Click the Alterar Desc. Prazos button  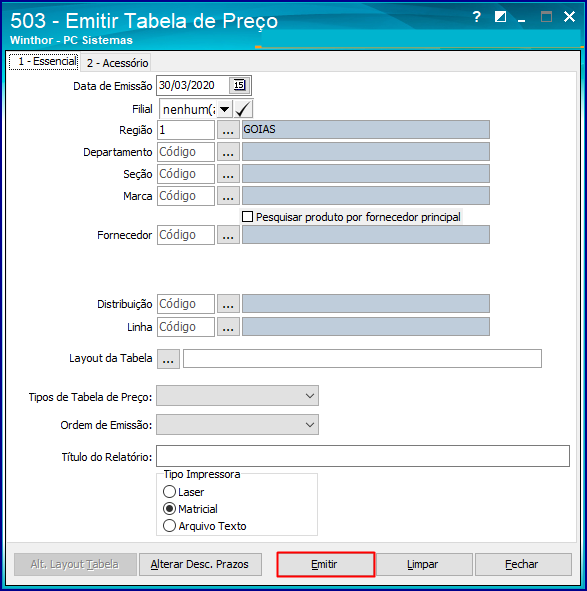(200, 564)
